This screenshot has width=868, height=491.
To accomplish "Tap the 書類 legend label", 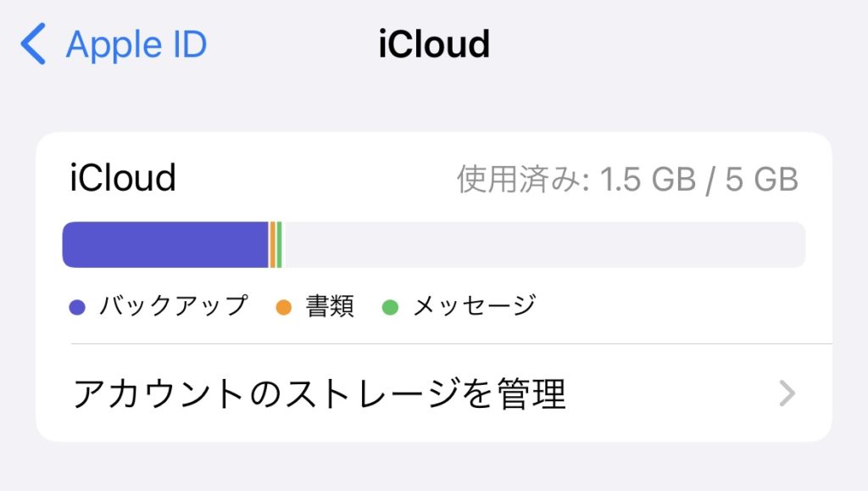I will click(330, 305).
